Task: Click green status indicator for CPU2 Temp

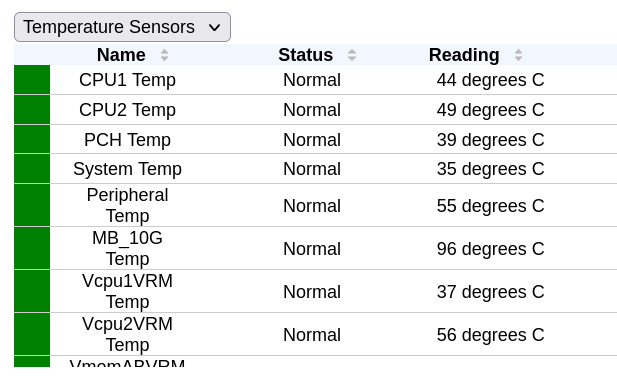Action: [32, 110]
